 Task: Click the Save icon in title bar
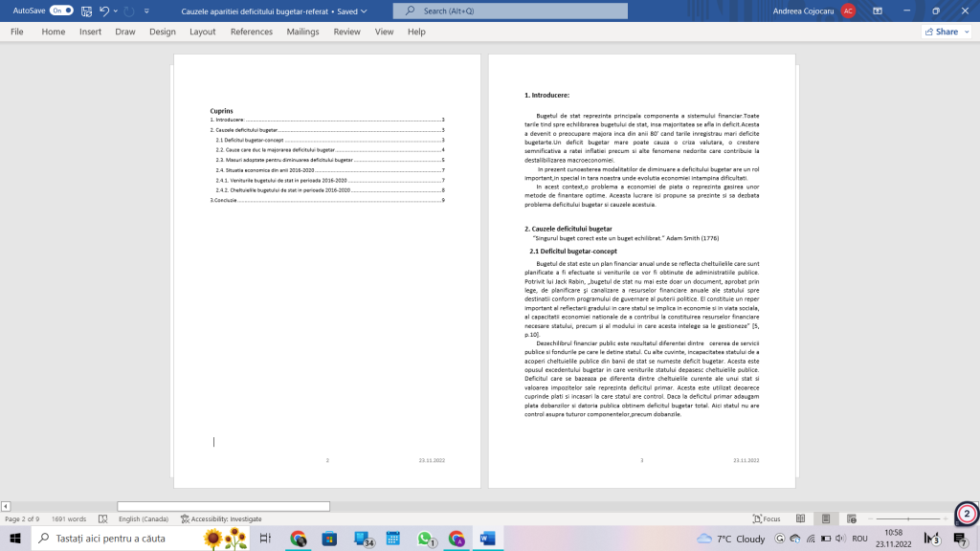[87, 11]
